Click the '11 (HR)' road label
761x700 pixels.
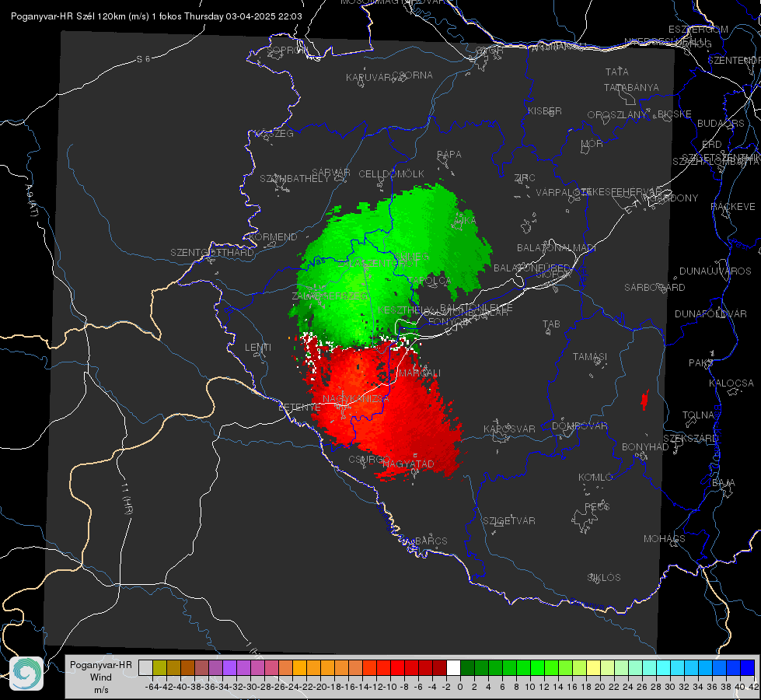[x=126, y=499]
